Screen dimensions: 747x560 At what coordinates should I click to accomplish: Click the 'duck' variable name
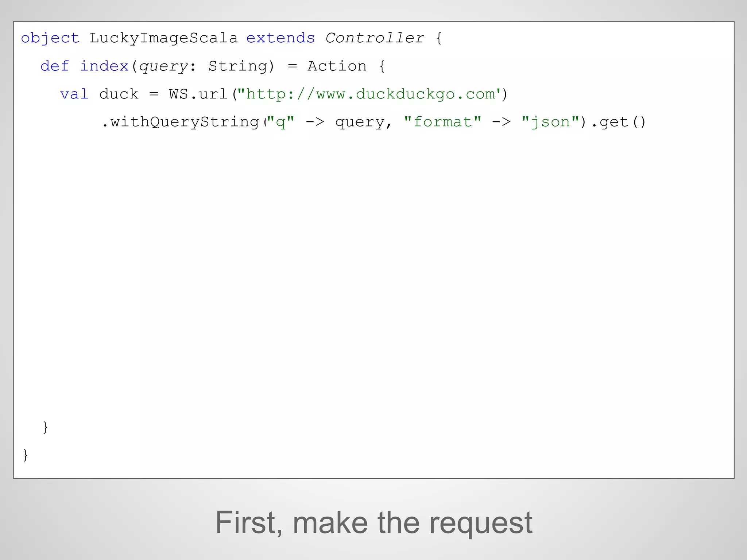click(119, 94)
